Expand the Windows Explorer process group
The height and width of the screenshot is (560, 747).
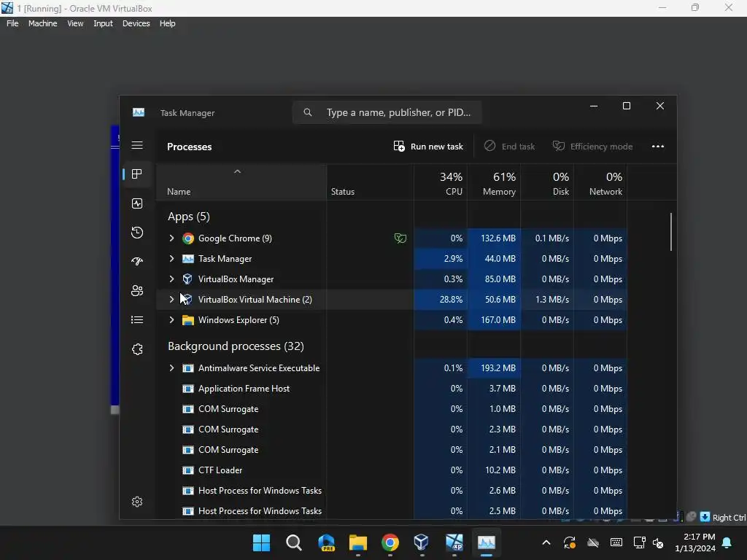pos(172,320)
